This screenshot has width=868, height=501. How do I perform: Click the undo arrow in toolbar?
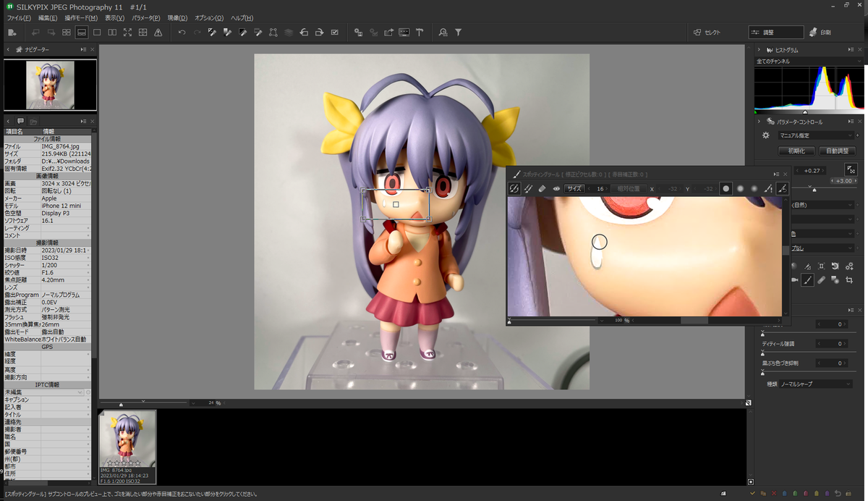[182, 32]
